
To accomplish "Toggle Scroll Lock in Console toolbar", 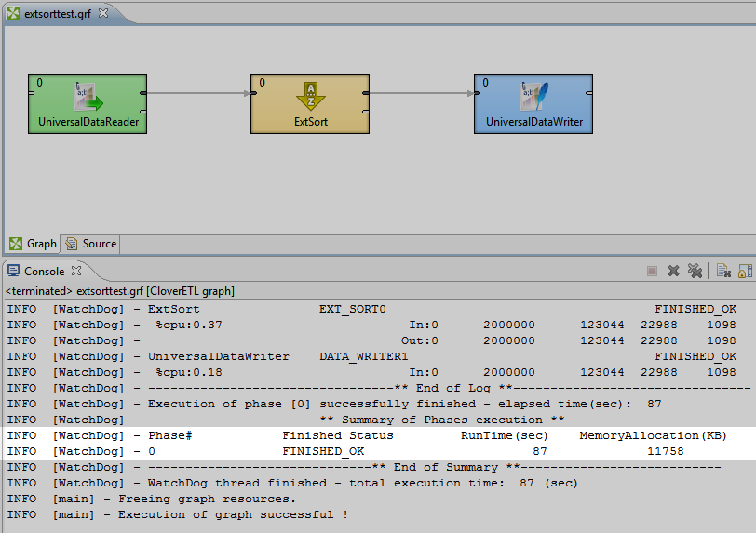I will (x=746, y=272).
